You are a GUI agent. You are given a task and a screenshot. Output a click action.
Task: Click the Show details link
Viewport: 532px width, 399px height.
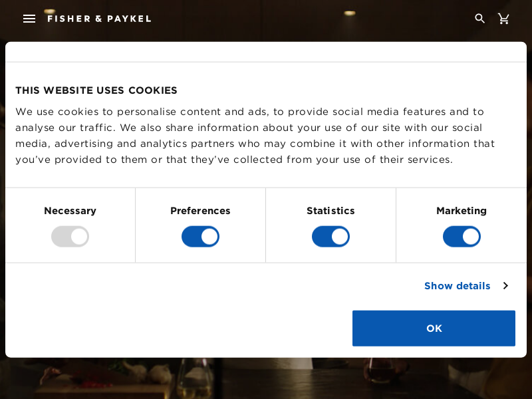click(457, 286)
